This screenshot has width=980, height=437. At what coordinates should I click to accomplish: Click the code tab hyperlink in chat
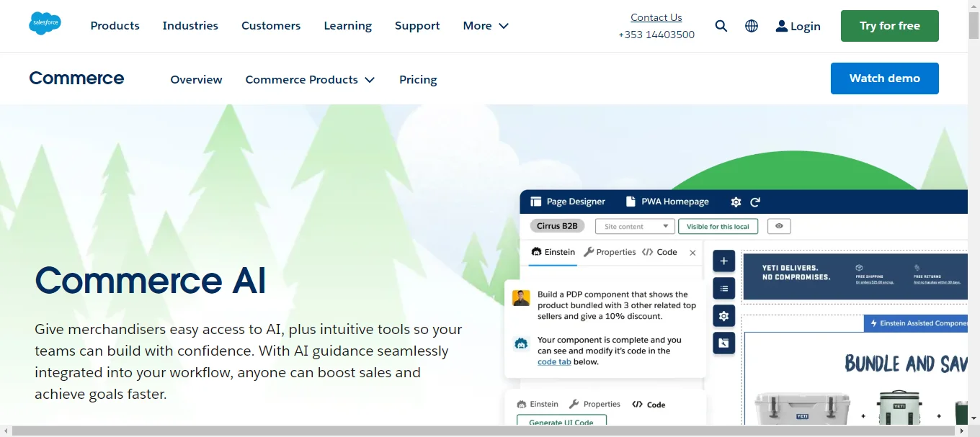(554, 361)
